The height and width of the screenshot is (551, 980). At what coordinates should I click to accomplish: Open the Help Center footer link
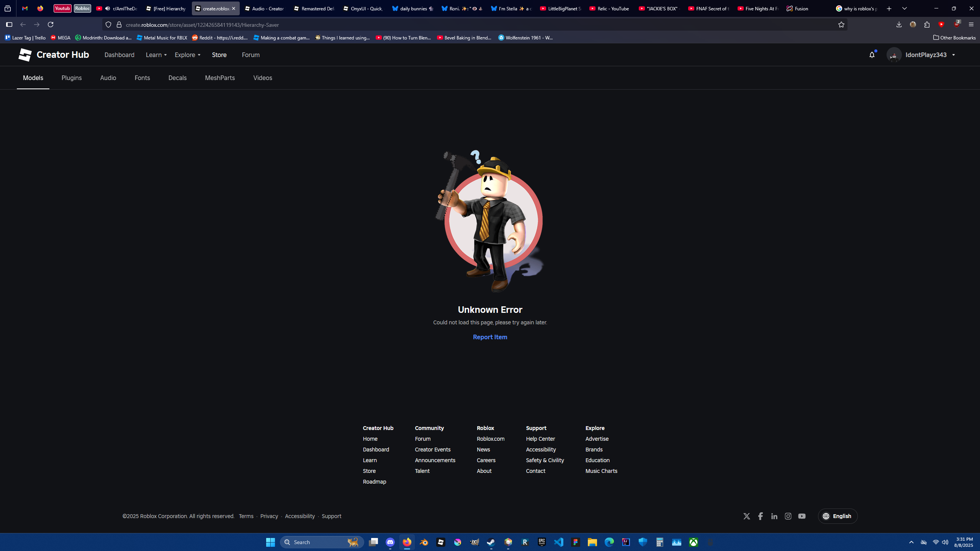click(x=540, y=439)
